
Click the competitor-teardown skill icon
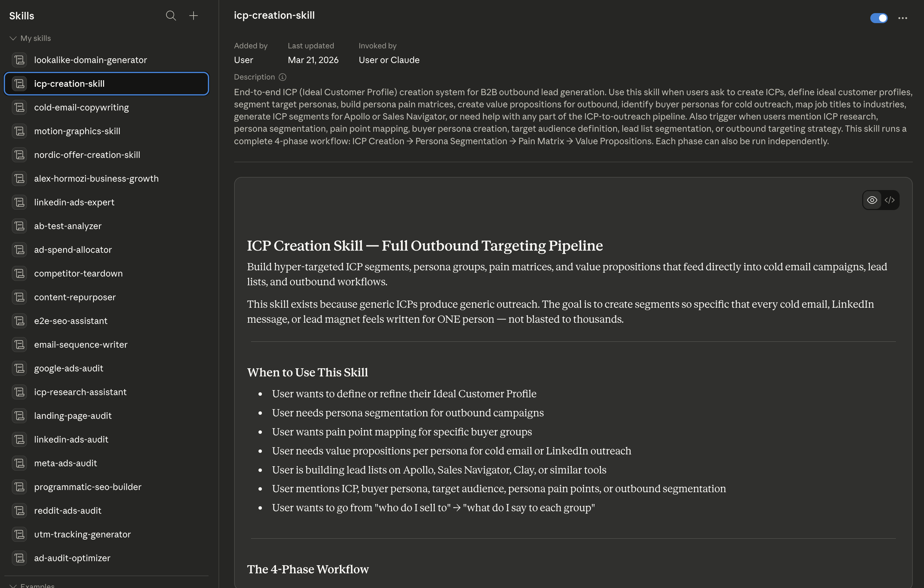[x=19, y=273]
